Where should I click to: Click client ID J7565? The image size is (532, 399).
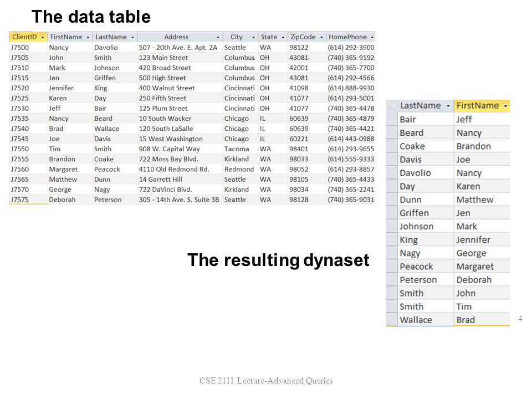[20, 180]
